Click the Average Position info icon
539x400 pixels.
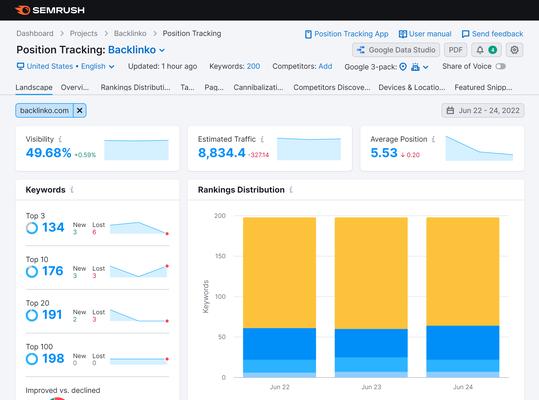click(433, 139)
